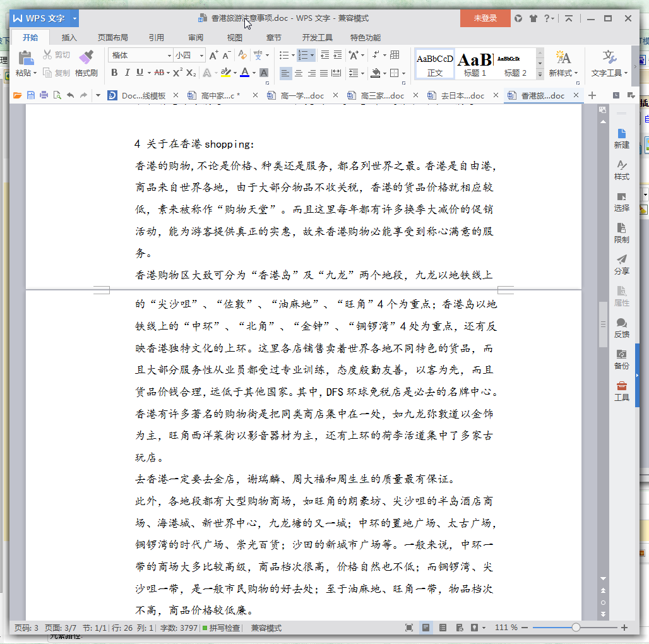Click the decrease font size icon
The image size is (649, 644).
pyautogui.click(x=226, y=55)
